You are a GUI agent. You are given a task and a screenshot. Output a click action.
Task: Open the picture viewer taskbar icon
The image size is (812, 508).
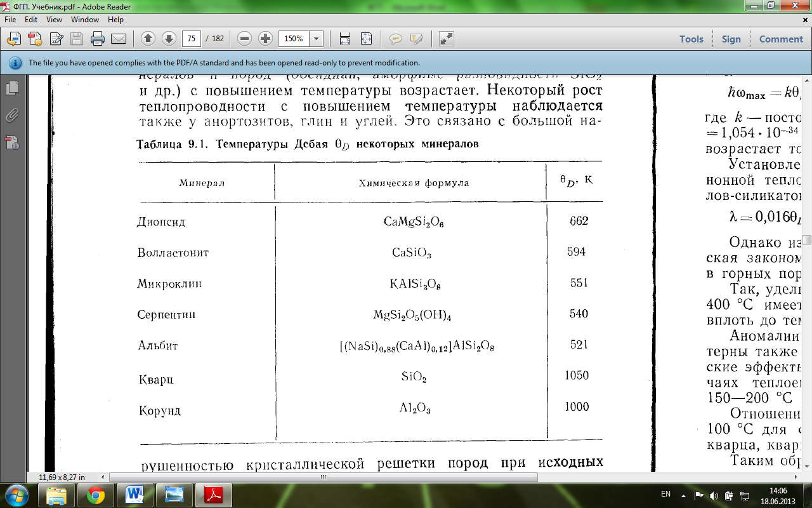pyautogui.click(x=174, y=495)
